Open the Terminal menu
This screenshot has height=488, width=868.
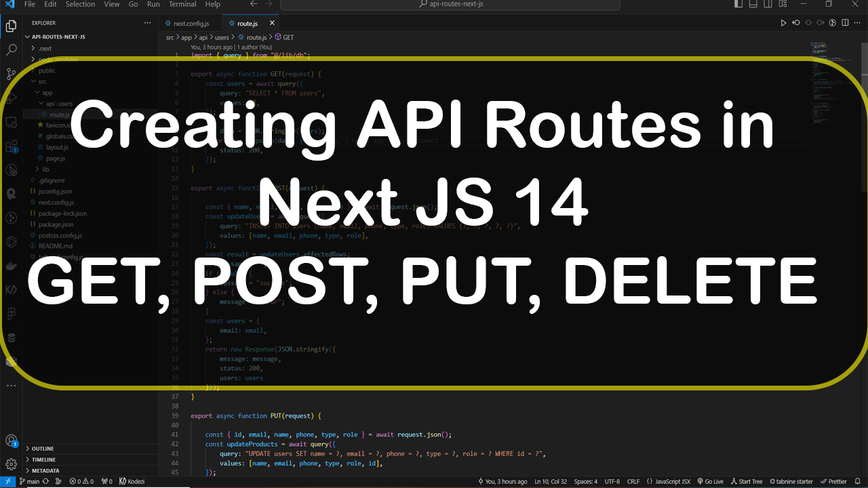pos(182,4)
